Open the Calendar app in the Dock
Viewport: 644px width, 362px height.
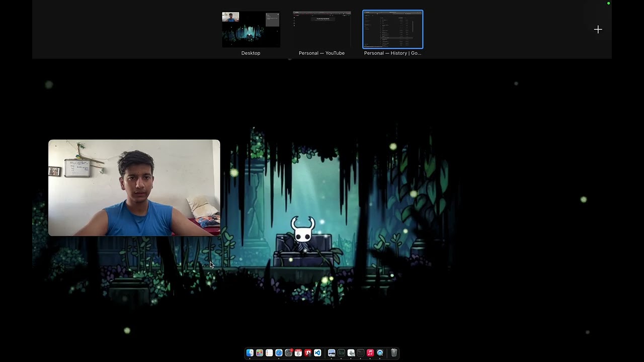298,353
